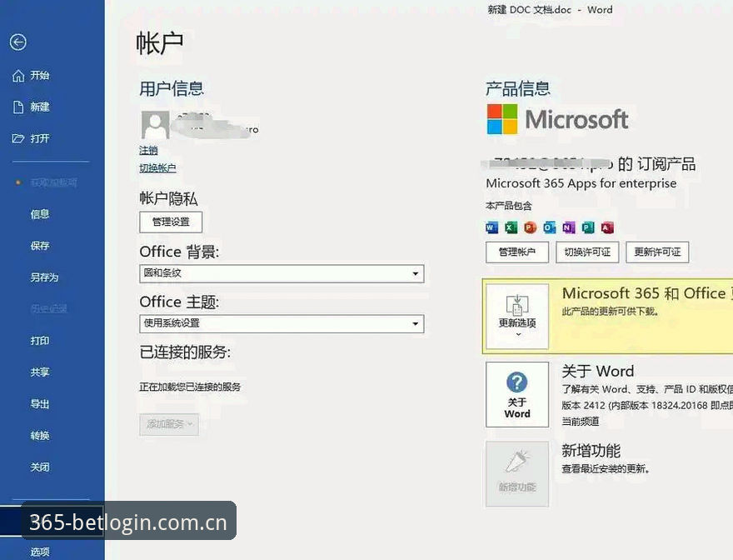Go to the 信息 (Info) menu item
This screenshot has height=560, width=733.
coord(40,214)
